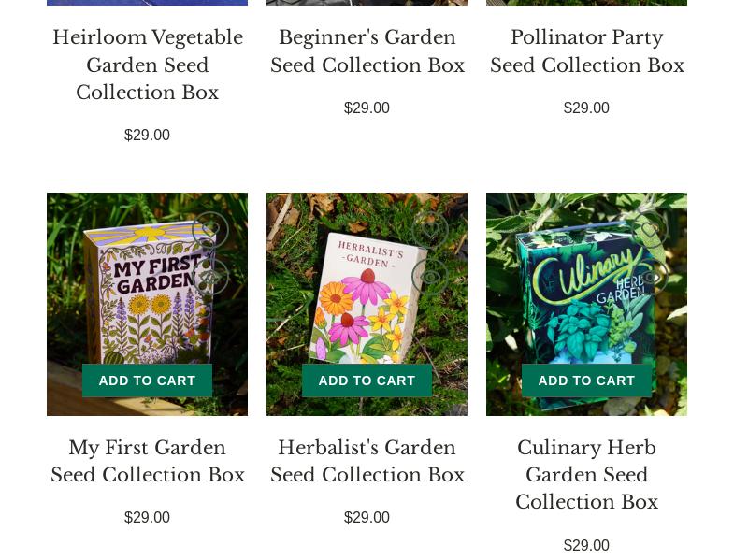
Task: Open Beginner's Garden Seed Collection Box link
Action: click(x=367, y=51)
